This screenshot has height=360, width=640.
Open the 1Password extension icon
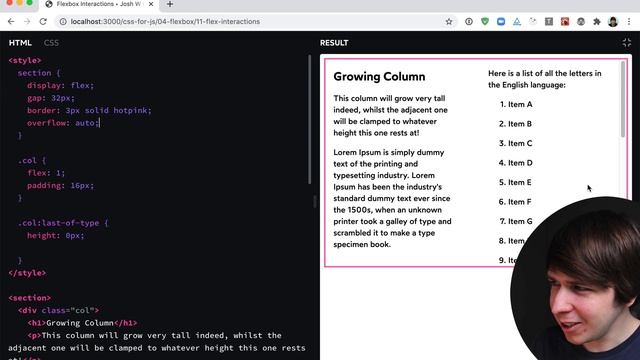(469, 22)
